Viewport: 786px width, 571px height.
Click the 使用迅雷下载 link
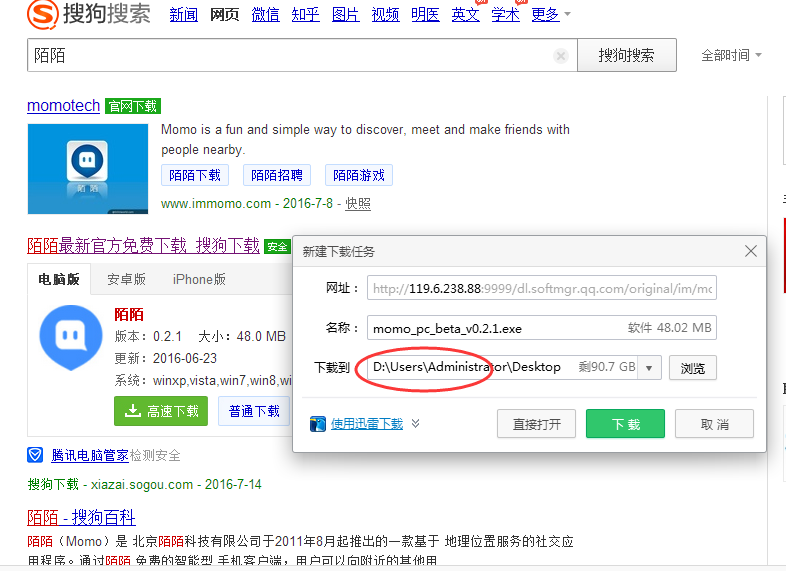(367, 424)
